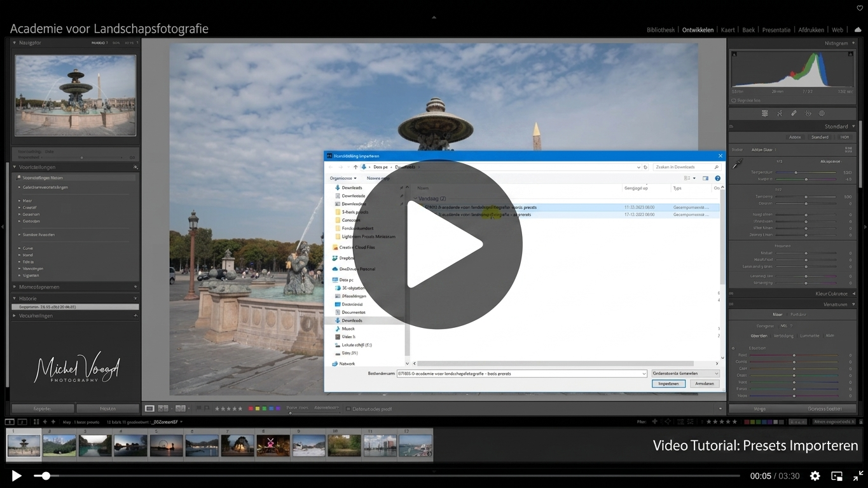The image size is (868, 488).
Task: Select the white balance eyedropper tool
Action: click(x=738, y=164)
